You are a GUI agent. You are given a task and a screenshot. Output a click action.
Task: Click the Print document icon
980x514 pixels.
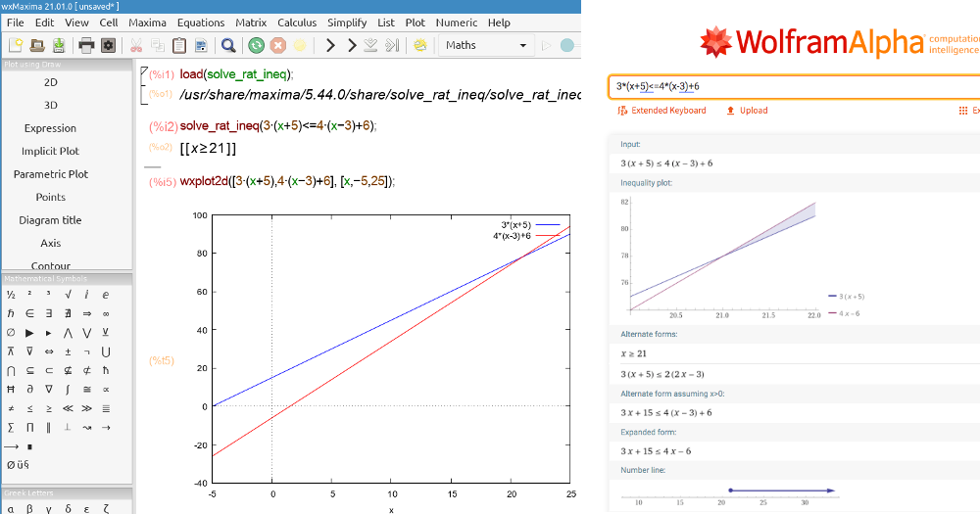point(86,45)
